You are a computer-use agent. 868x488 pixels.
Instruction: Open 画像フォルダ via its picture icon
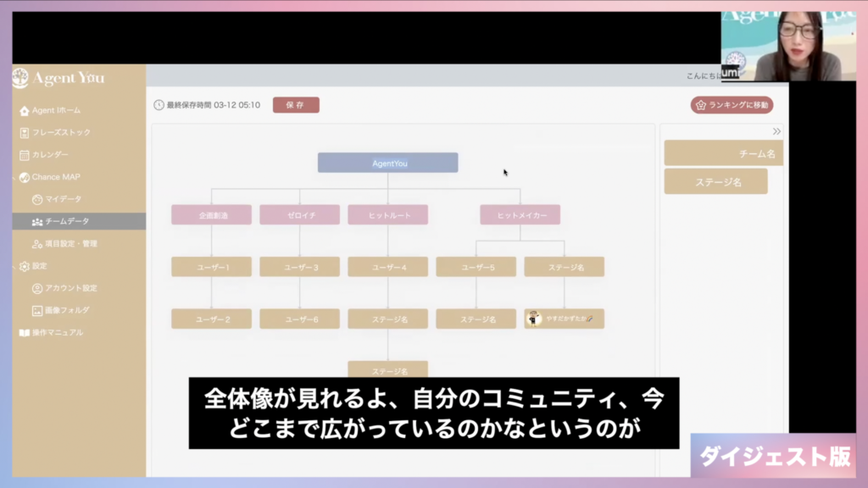[x=36, y=310]
